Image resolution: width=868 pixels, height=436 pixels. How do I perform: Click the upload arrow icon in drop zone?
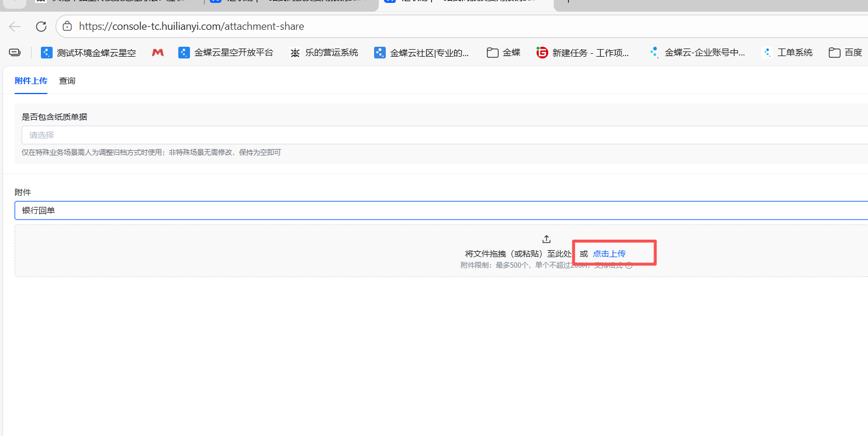tap(547, 239)
